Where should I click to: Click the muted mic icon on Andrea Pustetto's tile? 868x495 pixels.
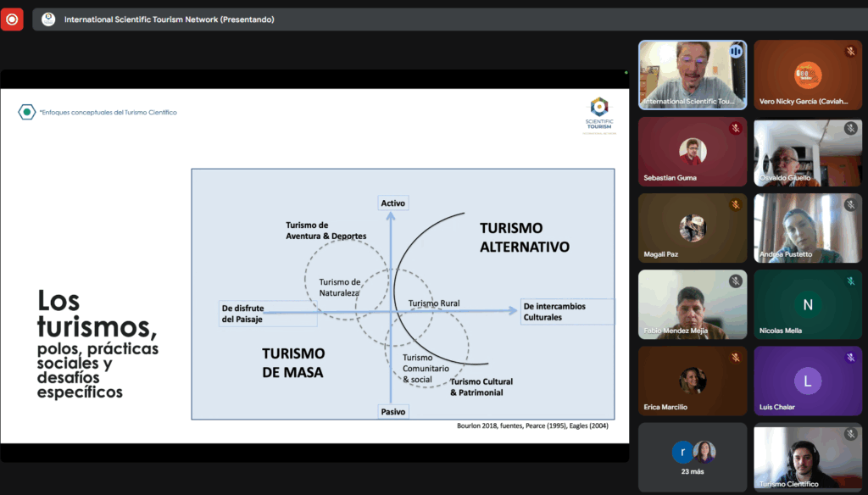[x=850, y=204]
